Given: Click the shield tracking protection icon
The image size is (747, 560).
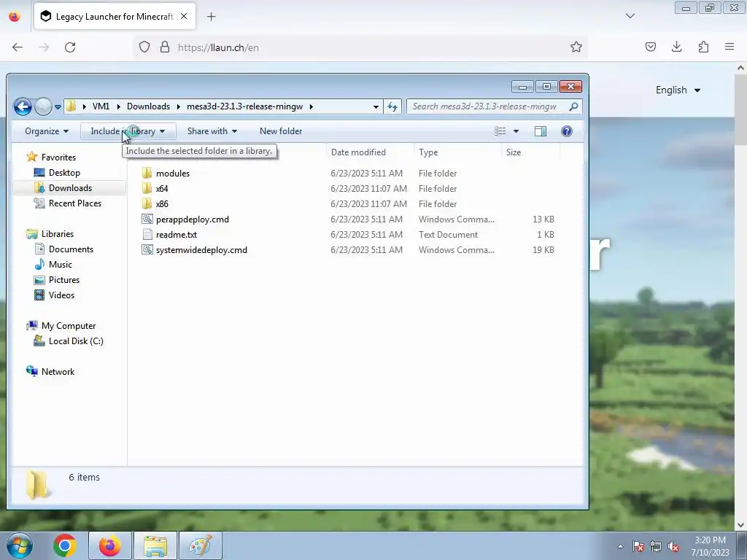Looking at the screenshot, I should (144, 47).
